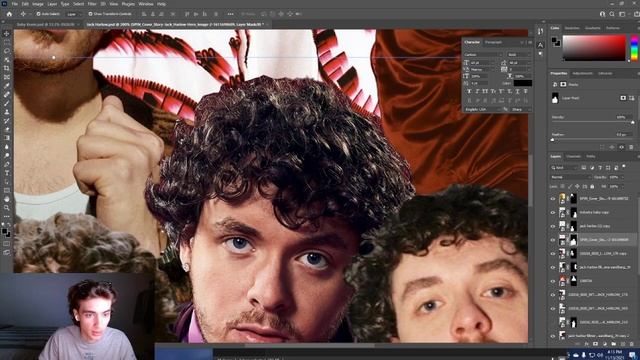The image size is (640, 360).
Task: Select the Object Selection tool
Action: [x=7, y=60]
